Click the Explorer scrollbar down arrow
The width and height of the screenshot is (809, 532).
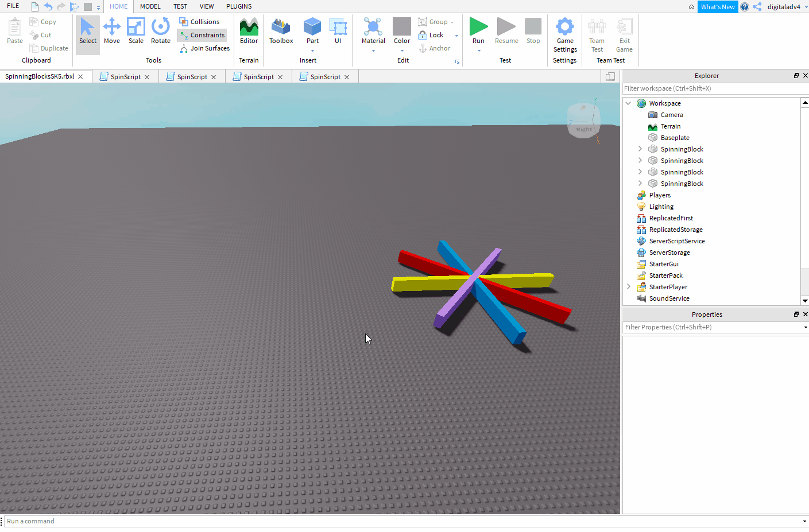pos(805,301)
